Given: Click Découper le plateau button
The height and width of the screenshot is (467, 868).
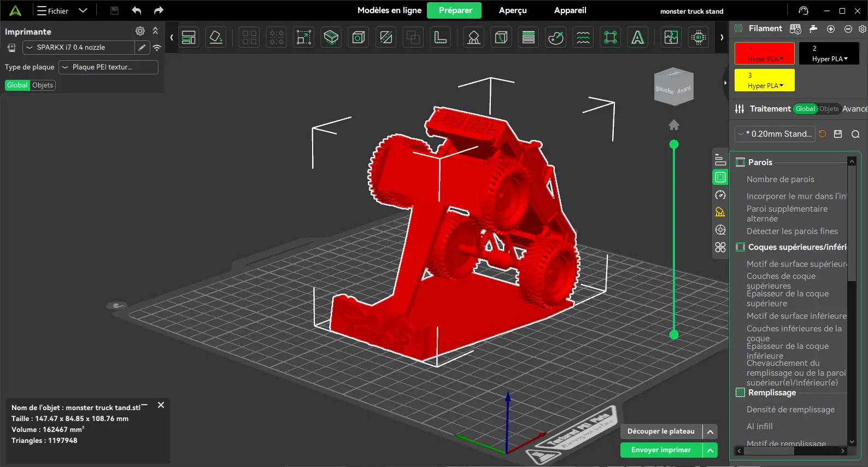Looking at the screenshot, I should coord(661,431).
